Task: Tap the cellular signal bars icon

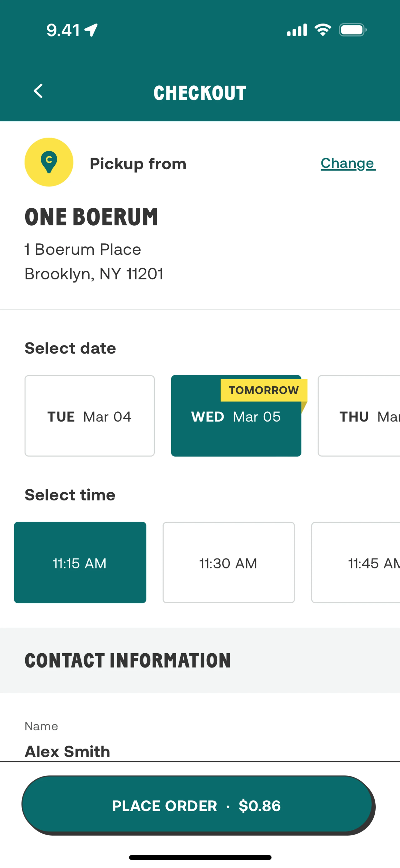Action: point(297,30)
